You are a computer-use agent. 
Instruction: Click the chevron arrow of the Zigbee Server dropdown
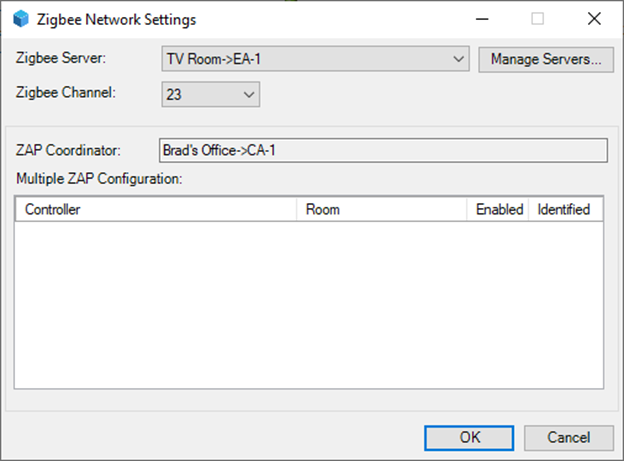[x=458, y=59]
